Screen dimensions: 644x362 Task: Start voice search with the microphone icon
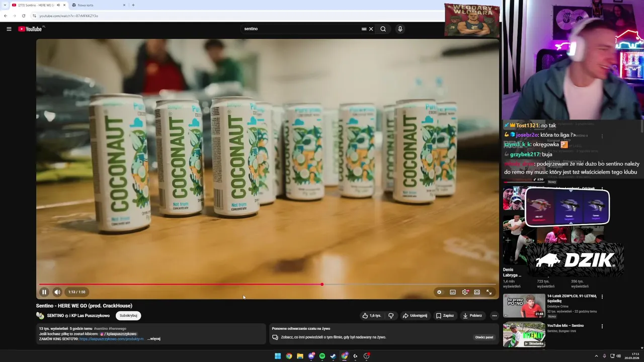(400, 29)
